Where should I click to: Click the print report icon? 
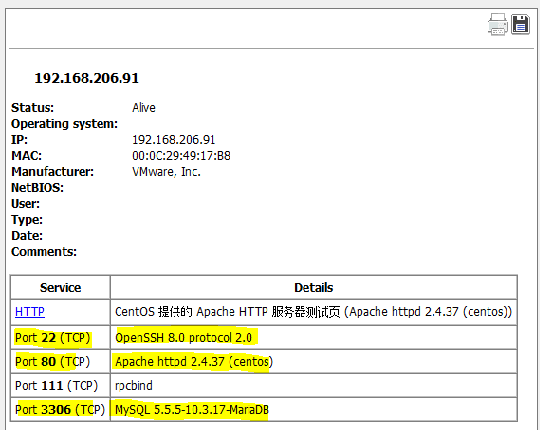[x=498, y=24]
